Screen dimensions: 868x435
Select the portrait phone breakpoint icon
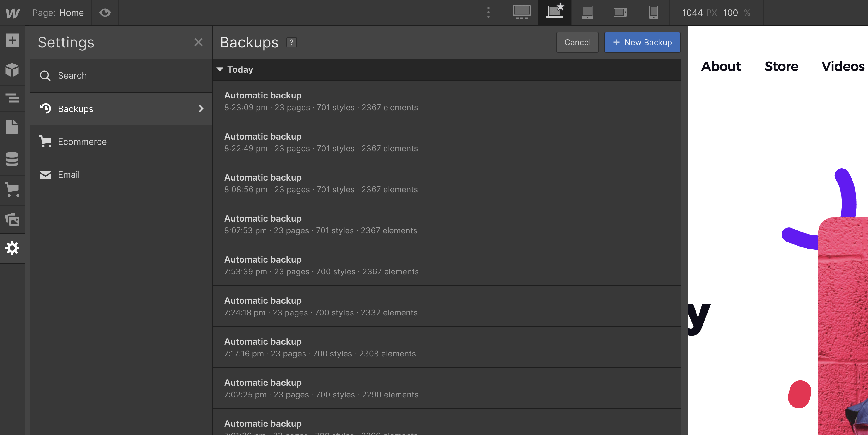coord(653,13)
